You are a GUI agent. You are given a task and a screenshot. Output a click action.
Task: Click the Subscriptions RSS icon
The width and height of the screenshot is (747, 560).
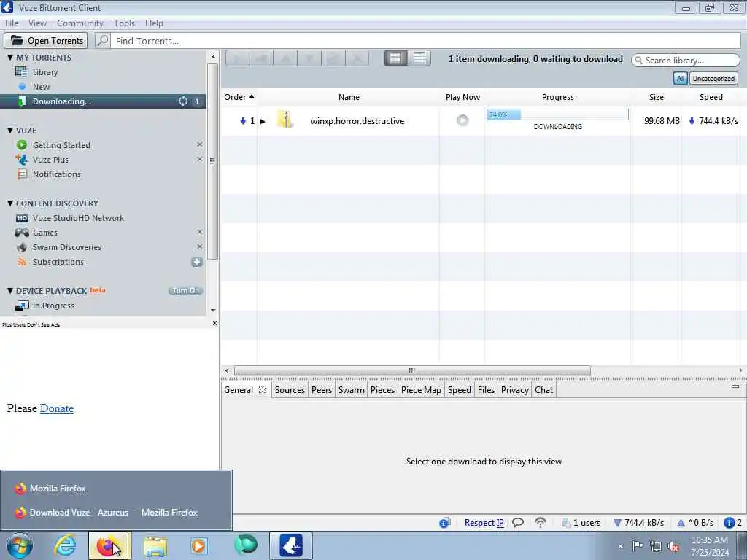[22, 262]
